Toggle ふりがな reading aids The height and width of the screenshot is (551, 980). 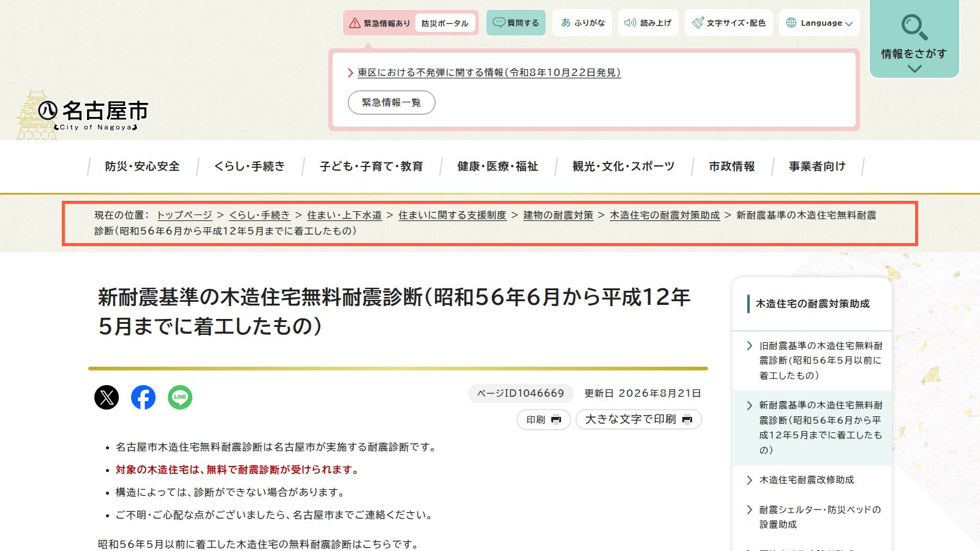click(x=582, y=23)
